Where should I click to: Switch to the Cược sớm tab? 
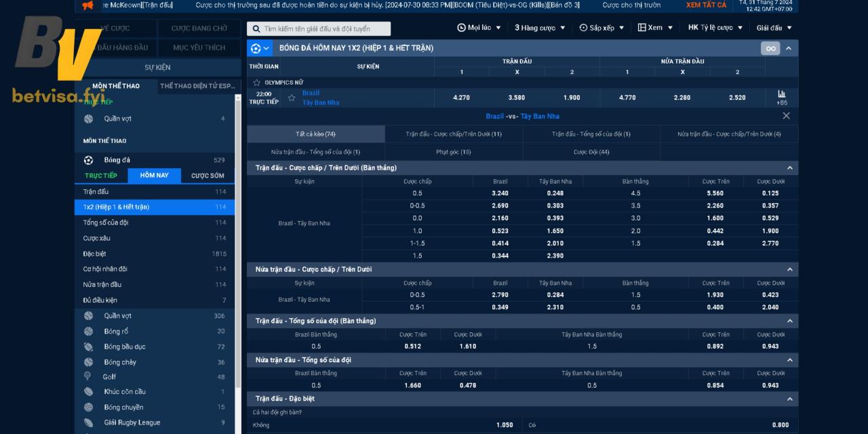tap(208, 176)
